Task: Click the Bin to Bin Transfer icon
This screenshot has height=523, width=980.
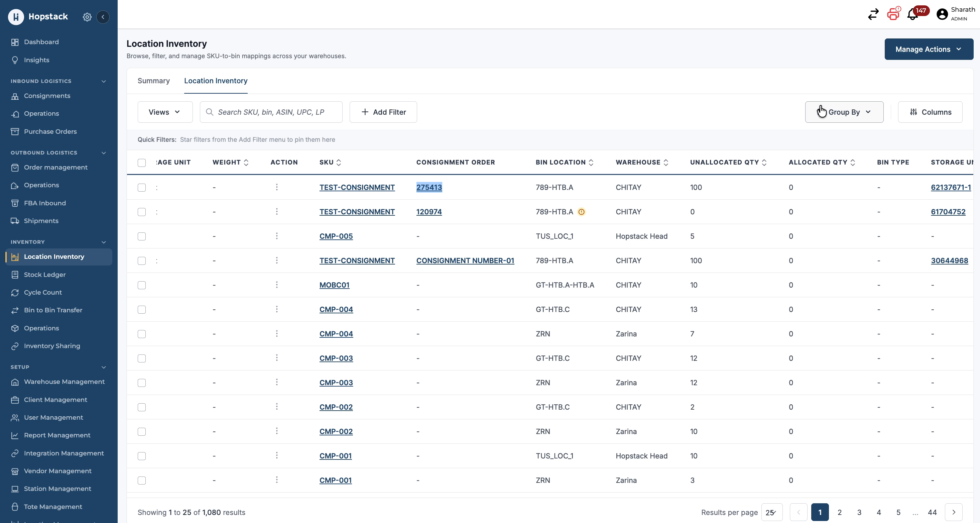Action: point(15,310)
